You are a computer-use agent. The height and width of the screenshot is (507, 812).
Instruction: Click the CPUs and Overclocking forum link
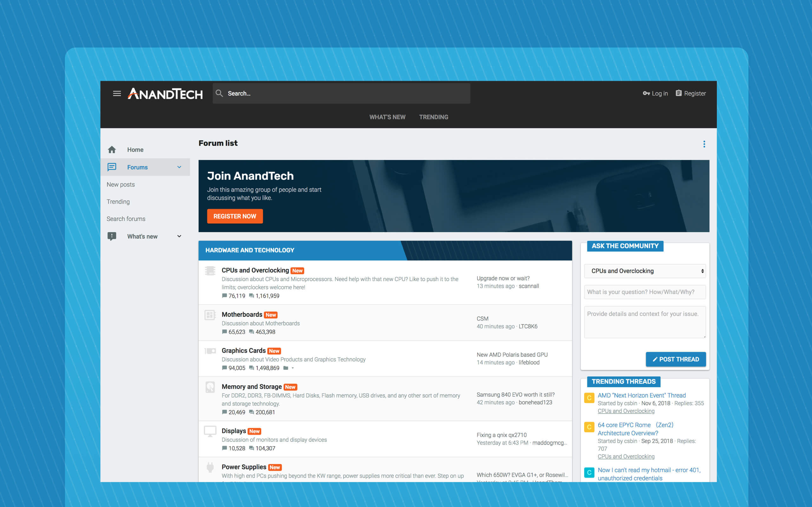coord(254,270)
